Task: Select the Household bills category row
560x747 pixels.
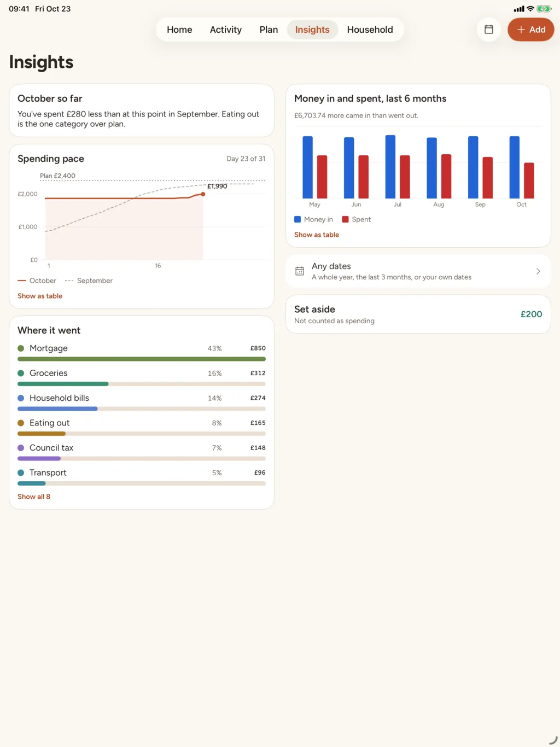Action: (x=142, y=402)
